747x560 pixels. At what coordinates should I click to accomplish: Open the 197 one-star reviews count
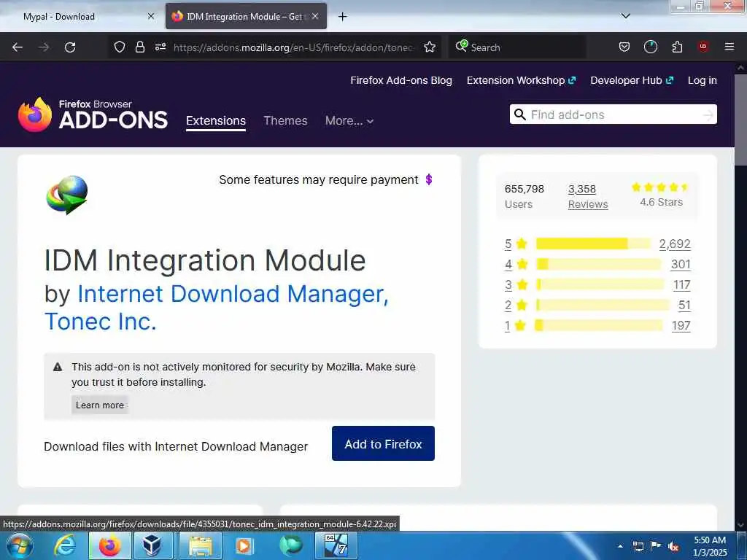coord(681,326)
